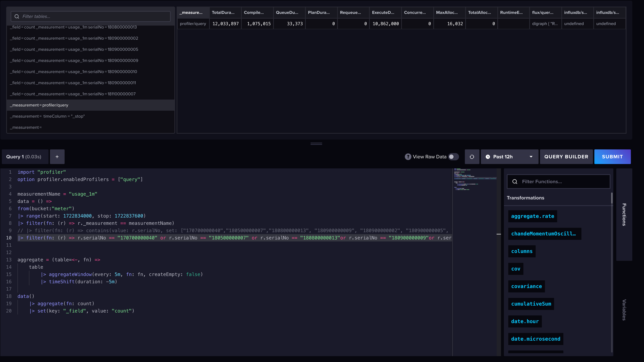The image size is (644, 362).
Task: Click the digraph cell in results table
Action: click(545, 24)
